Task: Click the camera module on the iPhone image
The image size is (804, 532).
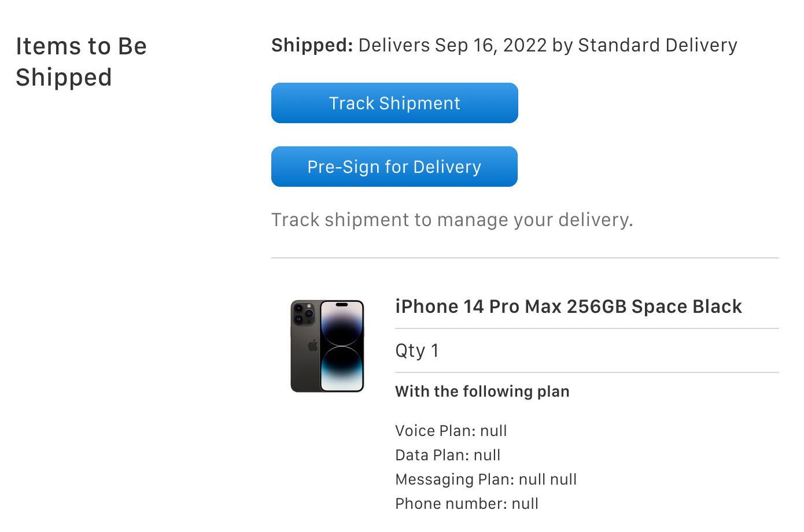Action: [x=303, y=313]
